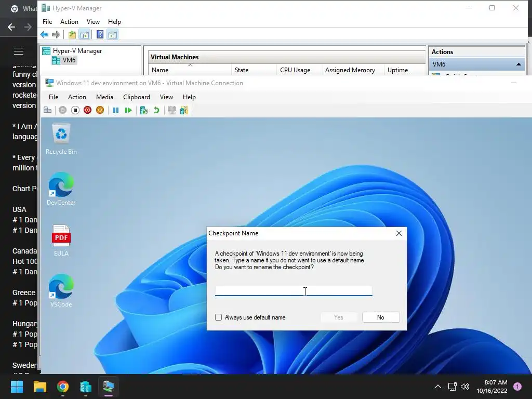Open File Explorer from the taskbar
This screenshot has width=532, height=399.
pos(39,387)
